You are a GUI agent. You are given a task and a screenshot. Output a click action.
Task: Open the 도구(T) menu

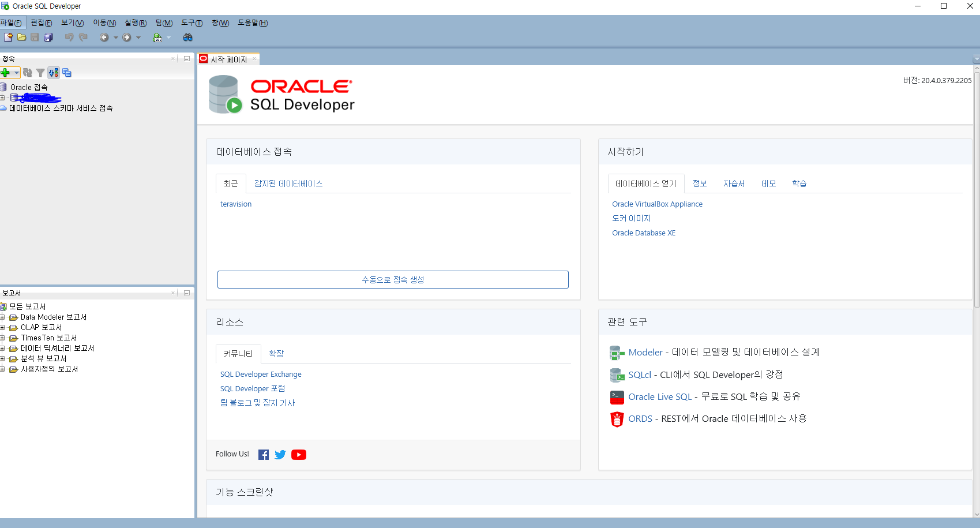(x=192, y=23)
